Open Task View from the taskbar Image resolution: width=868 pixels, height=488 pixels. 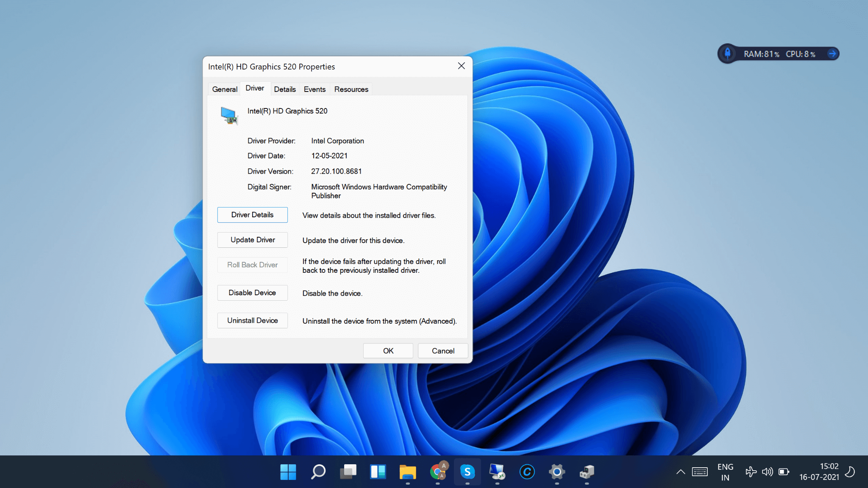348,471
